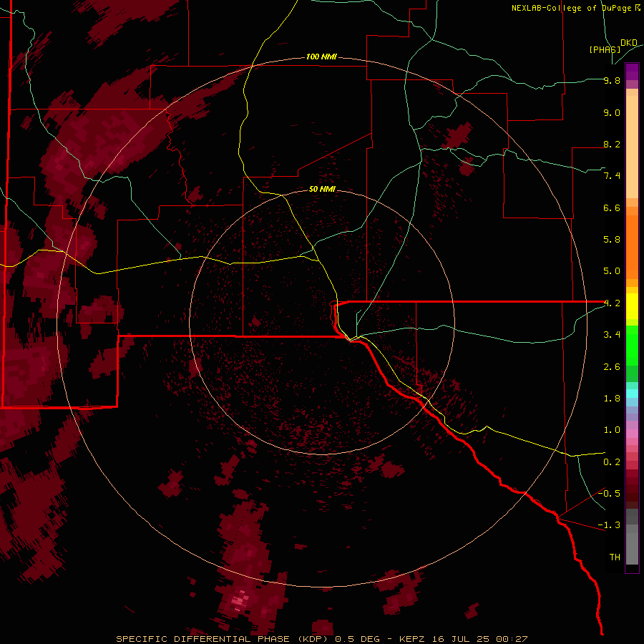Click the Specific Differential Phase caption at bottom

321,639
